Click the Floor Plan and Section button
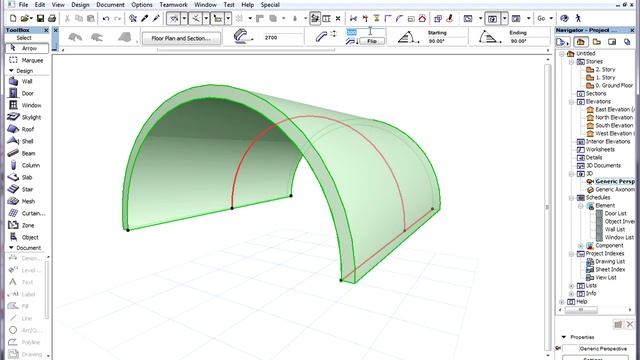Screen dimensions: 640x360 [181, 38]
